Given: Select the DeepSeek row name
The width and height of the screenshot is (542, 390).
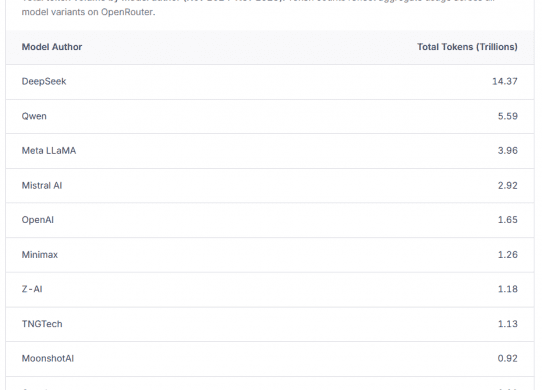Looking at the screenshot, I should (44, 82).
